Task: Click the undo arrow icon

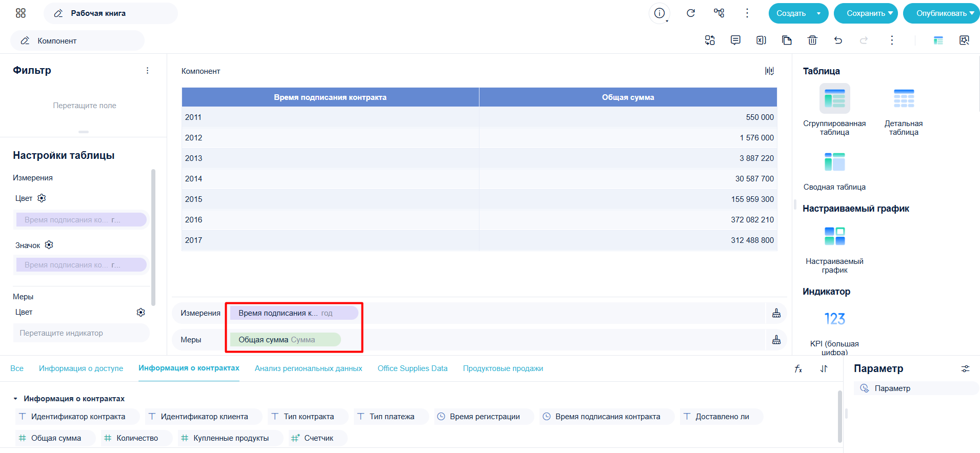Action: point(838,40)
